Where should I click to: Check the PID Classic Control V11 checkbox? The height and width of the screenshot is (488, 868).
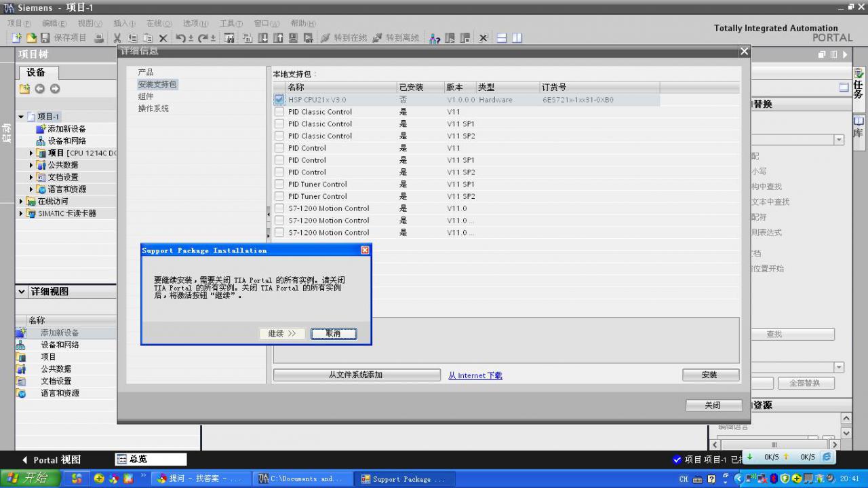coord(279,112)
